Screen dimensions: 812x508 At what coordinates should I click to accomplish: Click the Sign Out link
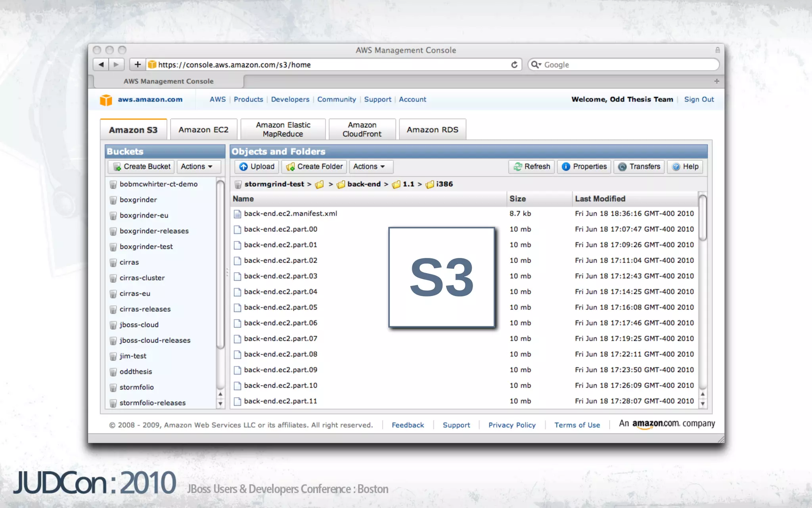(x=699, y=99)
